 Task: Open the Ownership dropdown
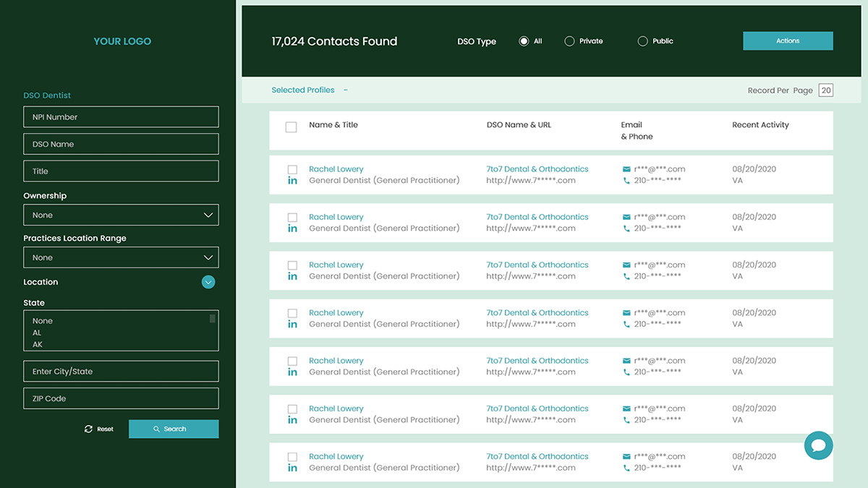click(x=121, y=215)
